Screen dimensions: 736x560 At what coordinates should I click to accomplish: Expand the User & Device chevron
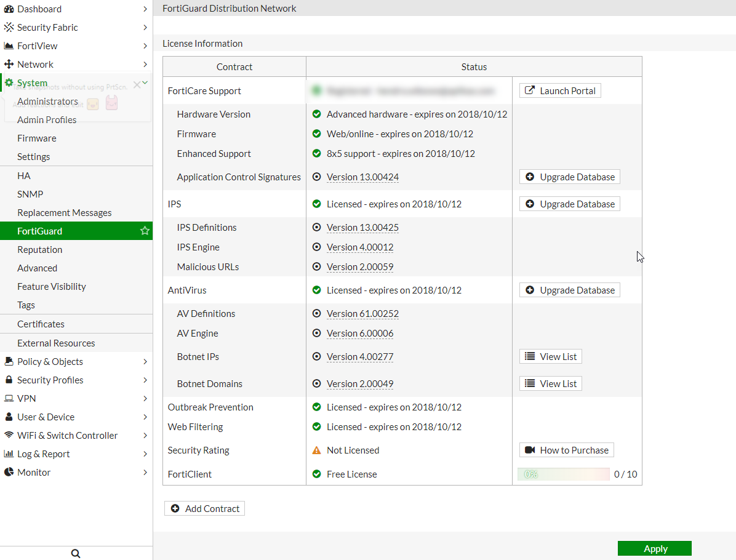[x=145, y=417]
